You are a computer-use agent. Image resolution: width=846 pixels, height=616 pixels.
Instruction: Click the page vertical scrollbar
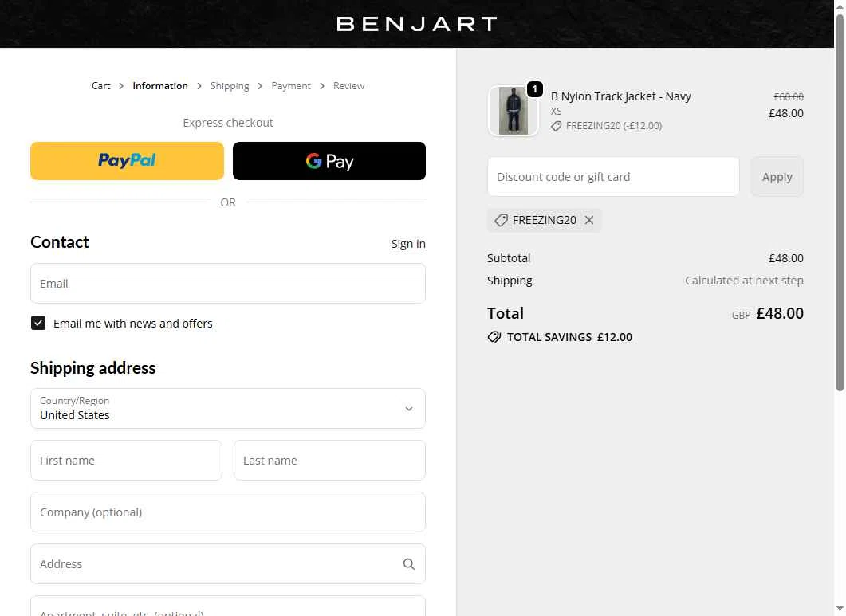click(840, 202)
